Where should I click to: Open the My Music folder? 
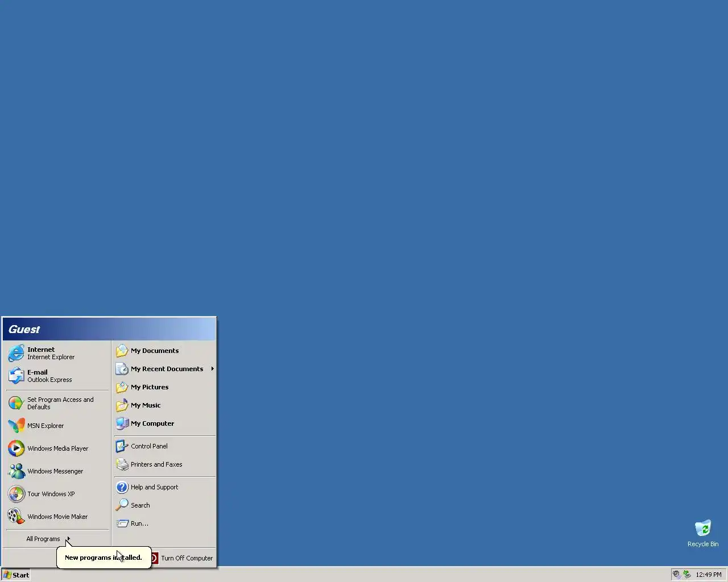[164, 405]
